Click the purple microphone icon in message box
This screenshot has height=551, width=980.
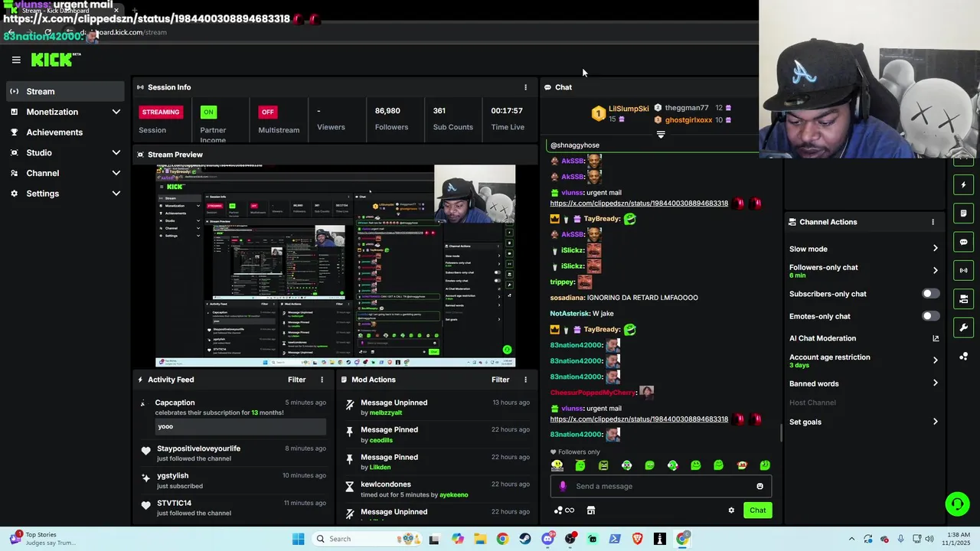(563, 486)
